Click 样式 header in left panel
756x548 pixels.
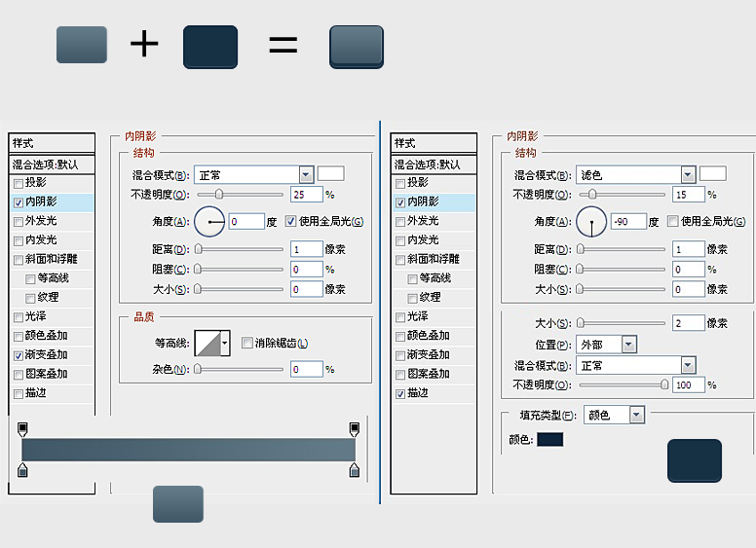pyautogui.click(x=52, y=143)
